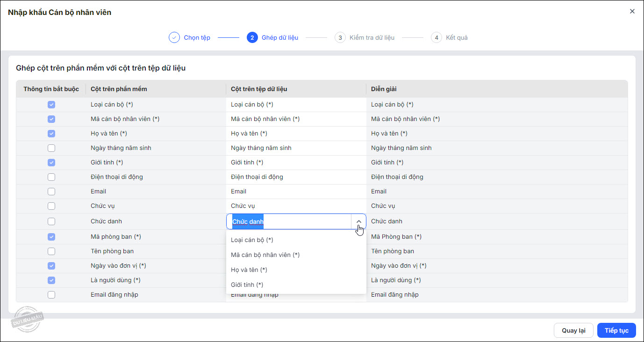Viewport: 644px width, 342px height.
Task: Click the step 2 number circle
Action: click(x=252, y=38)
